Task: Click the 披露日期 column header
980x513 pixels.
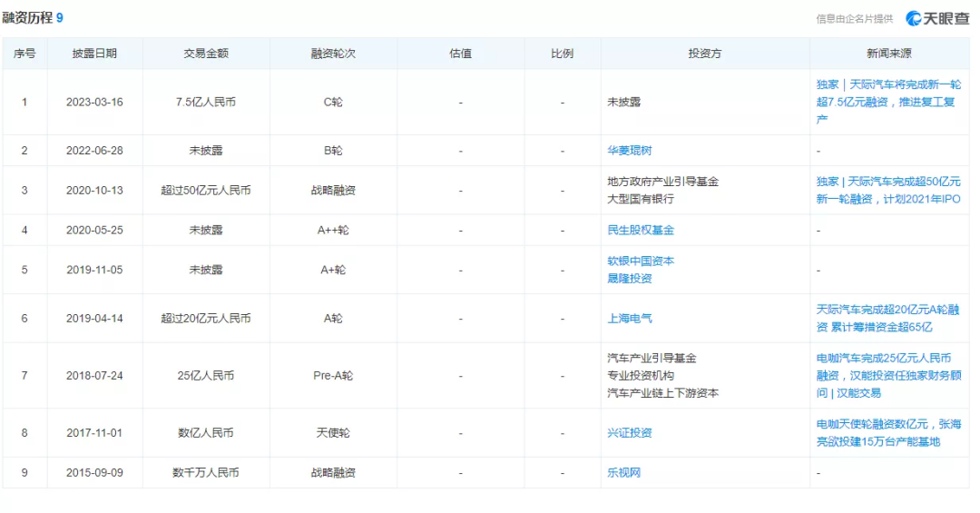Action: [94, 54]
